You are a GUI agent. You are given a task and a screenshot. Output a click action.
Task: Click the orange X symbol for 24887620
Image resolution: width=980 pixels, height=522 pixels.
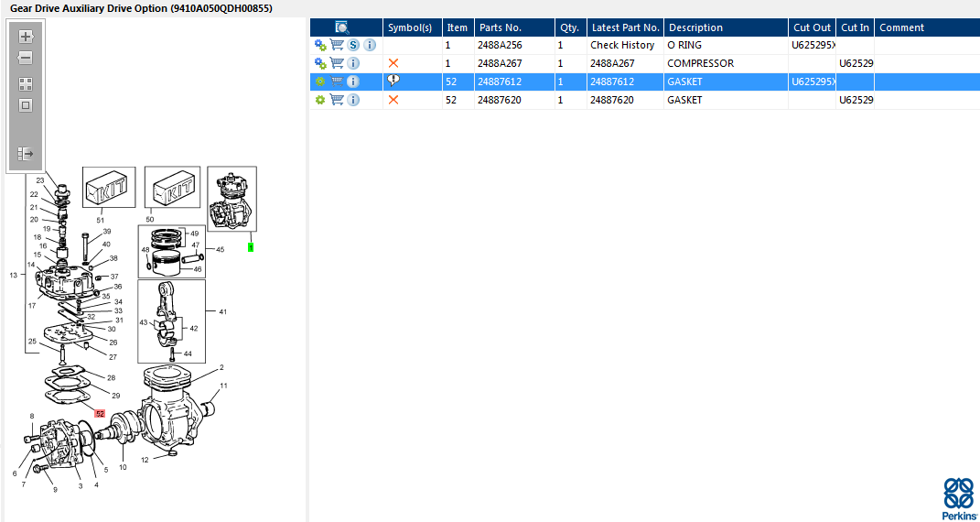coord(393,100)
